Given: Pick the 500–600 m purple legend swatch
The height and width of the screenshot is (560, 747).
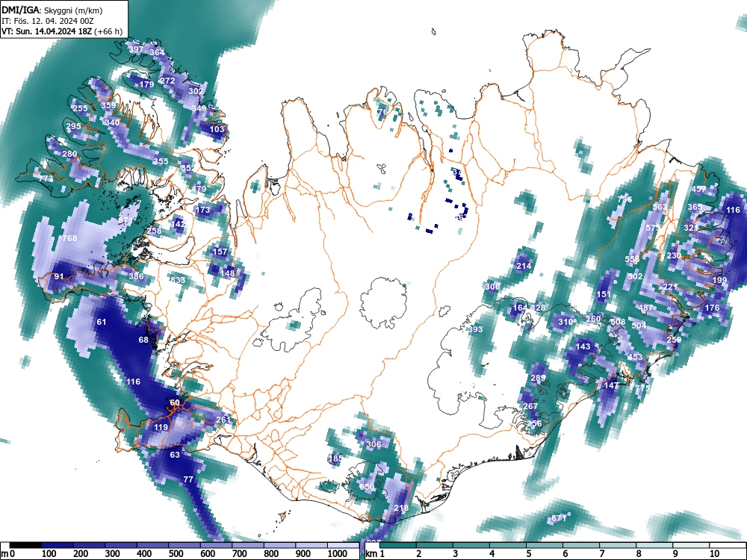Looking at the screenshot, I should (185, 545).
